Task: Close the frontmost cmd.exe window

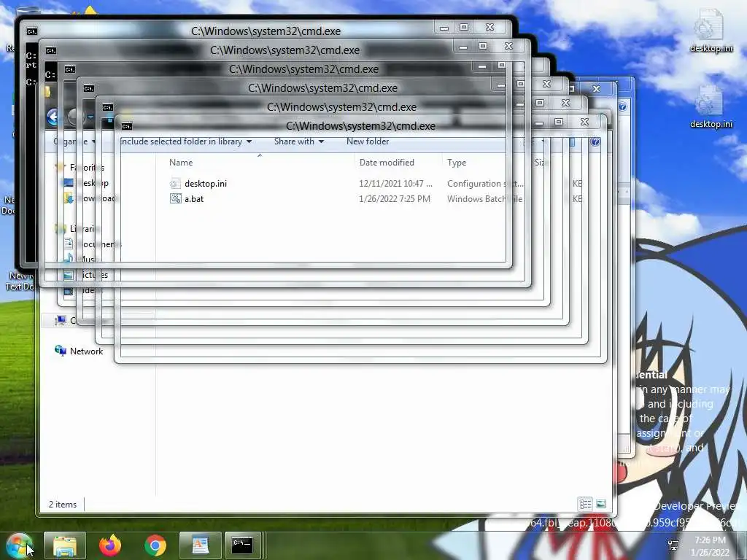Action: point(585,122)
